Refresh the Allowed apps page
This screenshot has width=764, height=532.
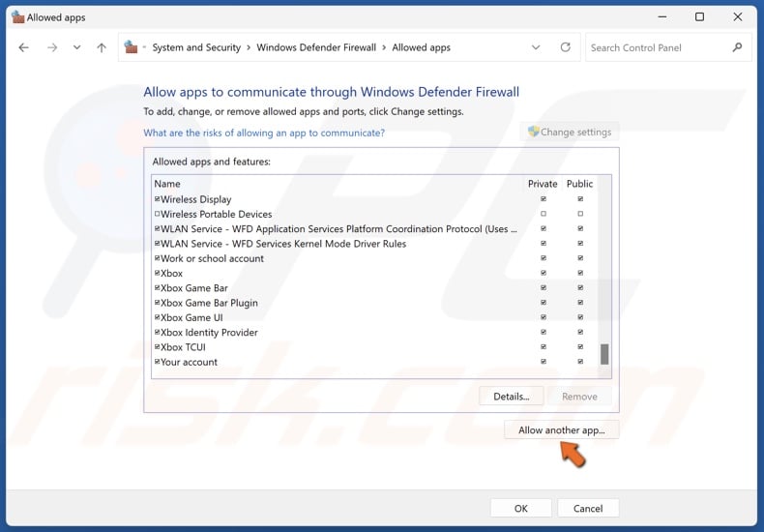[x=565, y=47]
